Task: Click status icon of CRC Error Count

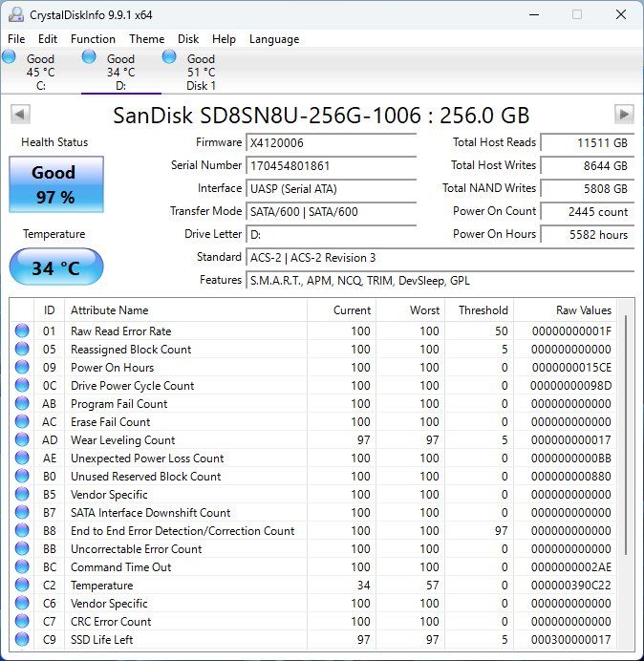Action: point(22,621)
